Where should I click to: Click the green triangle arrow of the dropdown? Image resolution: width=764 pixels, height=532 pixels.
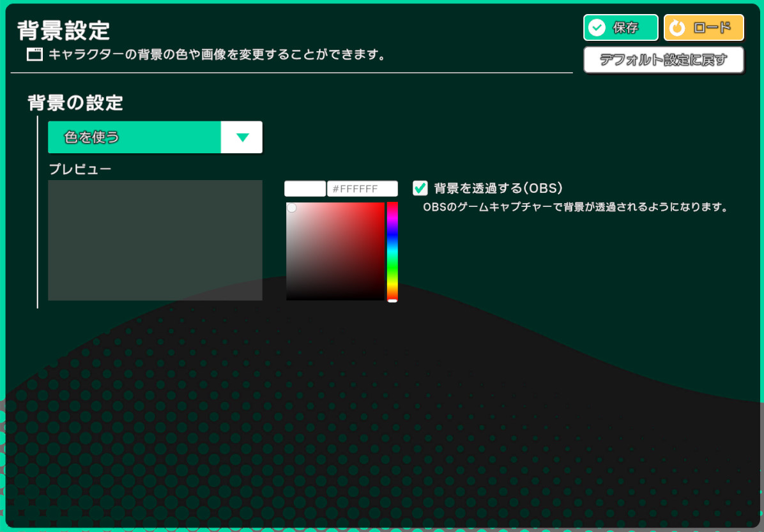[242, 137]
